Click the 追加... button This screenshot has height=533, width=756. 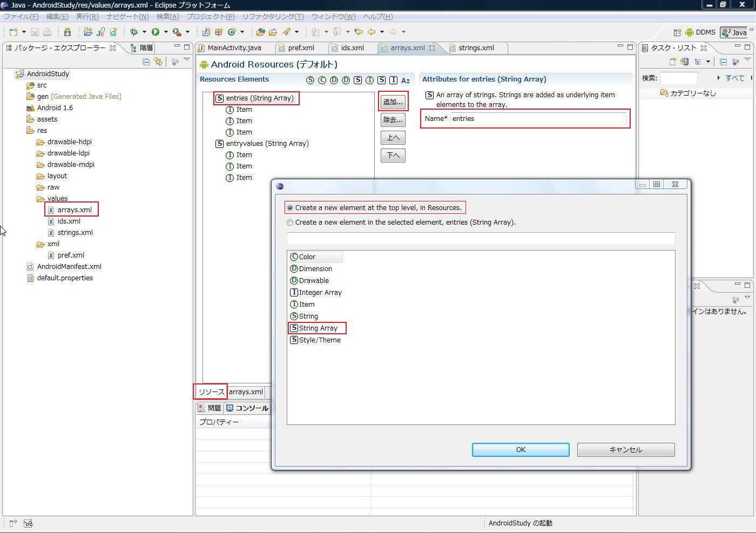[393, 102]
